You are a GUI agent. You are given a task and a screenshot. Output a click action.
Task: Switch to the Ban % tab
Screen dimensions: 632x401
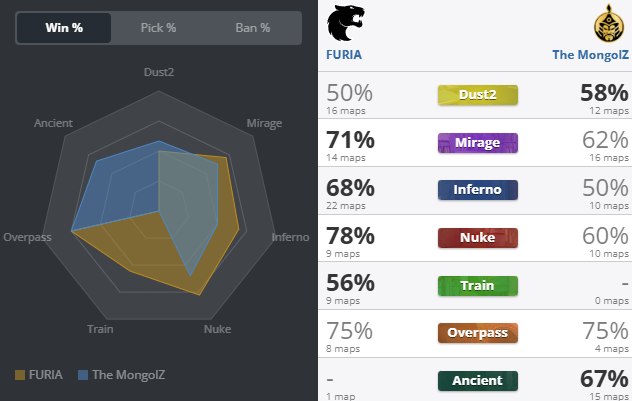pyautogui.click(x=252, y=27)
